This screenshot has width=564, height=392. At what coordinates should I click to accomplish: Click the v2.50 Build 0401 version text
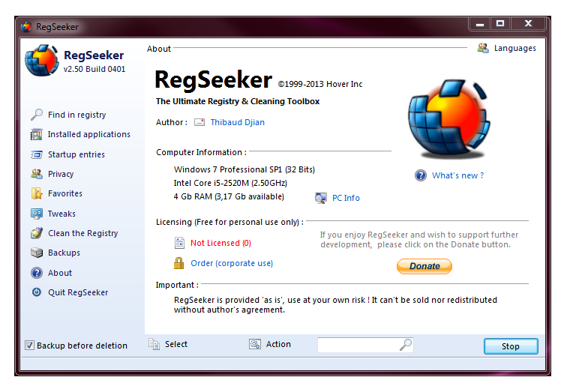click(94, 69)
